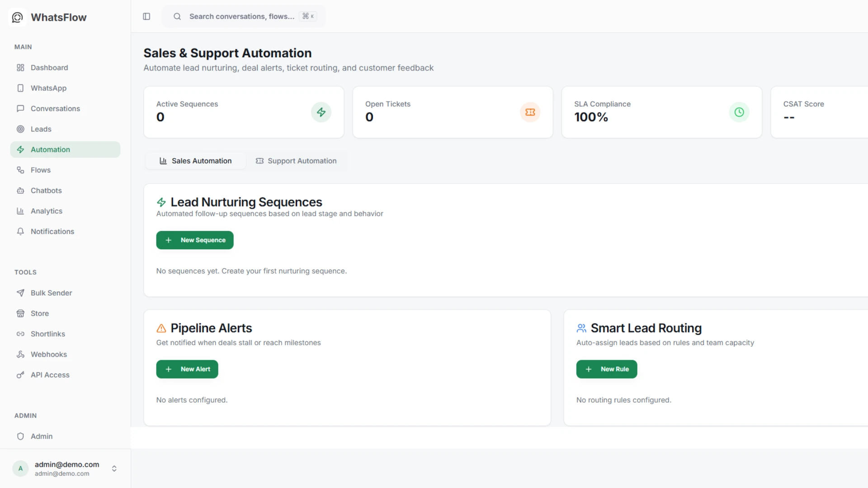Screen dimensions: 868x488
Task: Click the Notifications bell icon
Action: 20,231
